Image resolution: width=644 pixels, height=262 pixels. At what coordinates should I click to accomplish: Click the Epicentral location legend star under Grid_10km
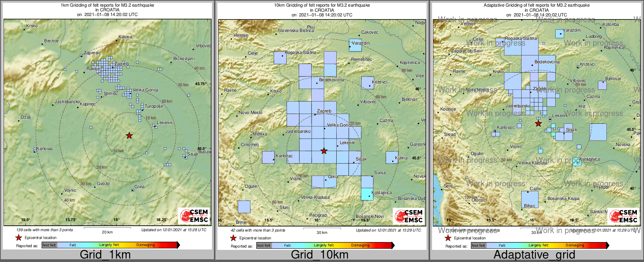pyautogui.click(x=233, y=238)
